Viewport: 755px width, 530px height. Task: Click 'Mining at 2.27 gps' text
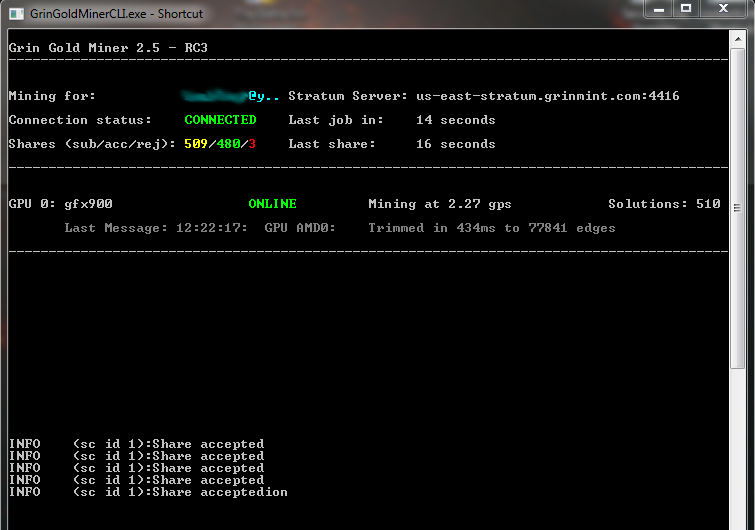tap(440, 204)
